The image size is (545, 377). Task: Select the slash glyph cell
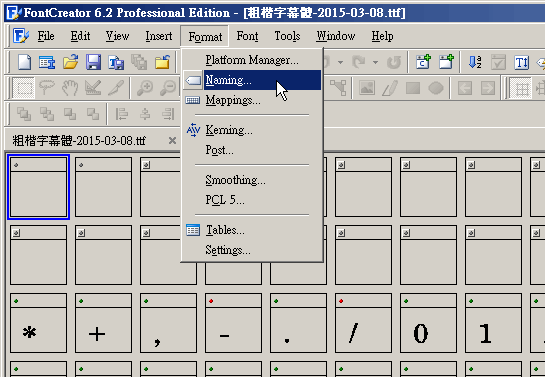pyautogui.click(x=363, y=323)
